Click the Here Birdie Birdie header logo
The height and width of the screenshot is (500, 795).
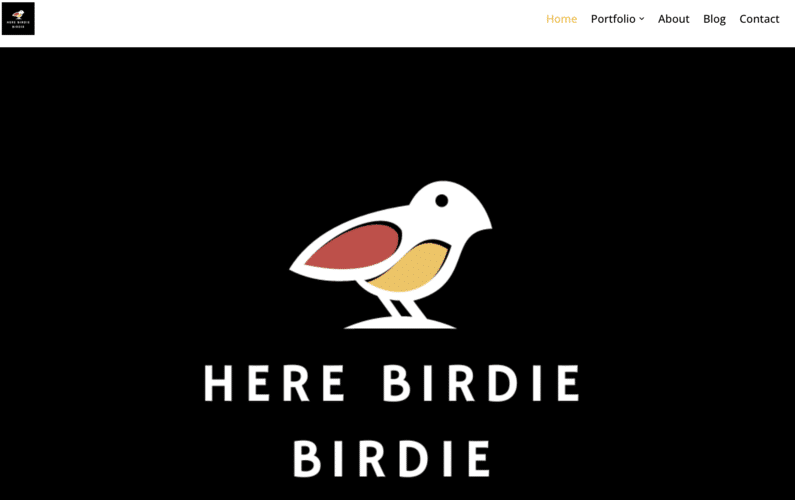pos(18,19)
